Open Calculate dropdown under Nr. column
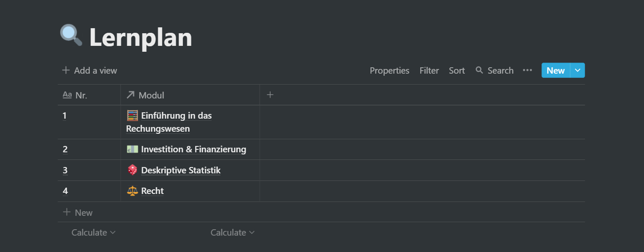Image resolution: width=644 pixels, height=252 pixels. (93, 232)
